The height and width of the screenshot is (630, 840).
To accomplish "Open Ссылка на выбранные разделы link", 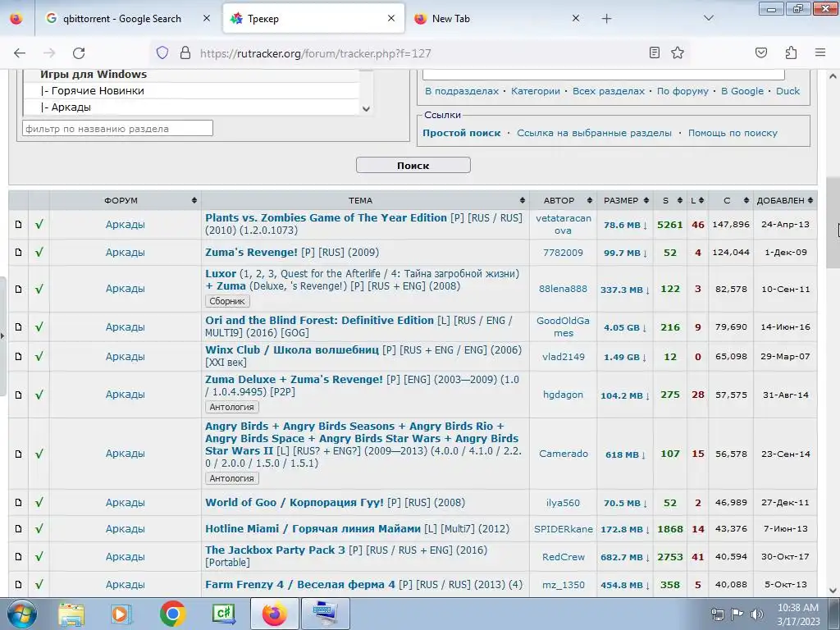I will click(594, 133).
